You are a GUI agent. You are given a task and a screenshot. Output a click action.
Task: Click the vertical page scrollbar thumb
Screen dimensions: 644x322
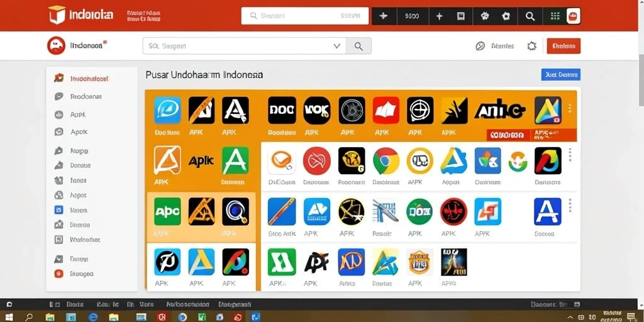[641, 80]
